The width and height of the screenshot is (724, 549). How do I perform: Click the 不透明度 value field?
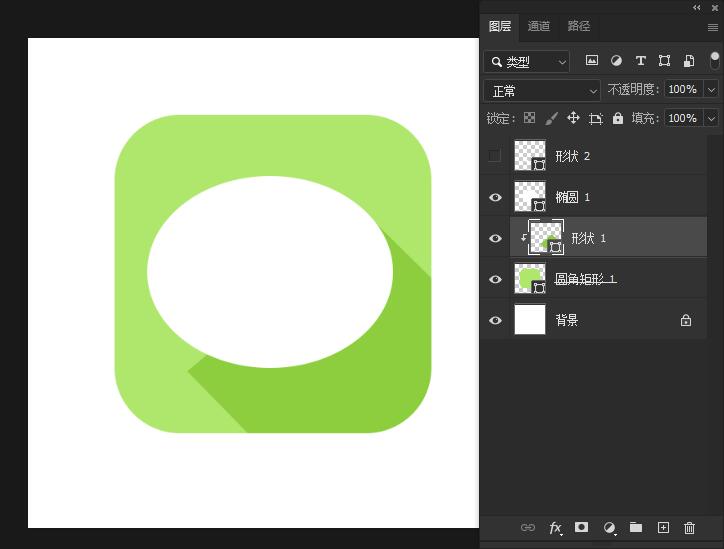[684, 89]
